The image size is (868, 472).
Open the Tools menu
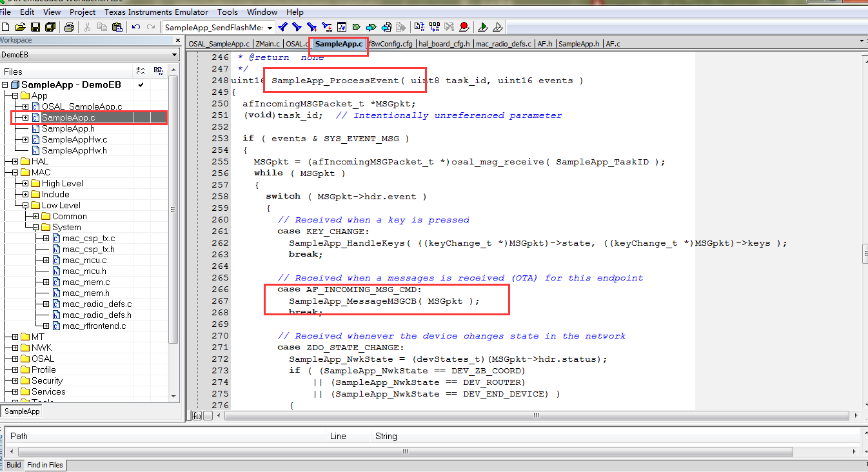(x=227, y=12)
